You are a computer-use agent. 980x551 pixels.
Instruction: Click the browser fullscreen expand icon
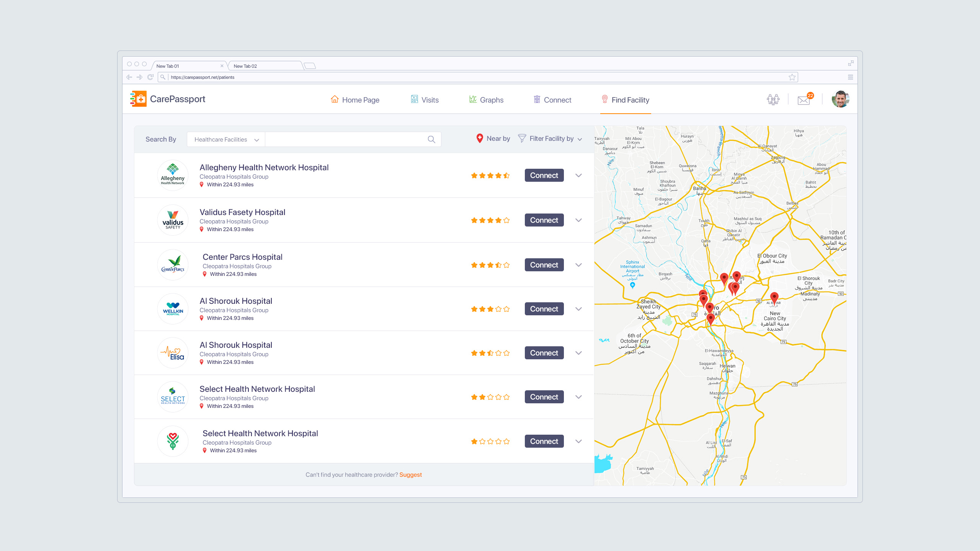851,63
